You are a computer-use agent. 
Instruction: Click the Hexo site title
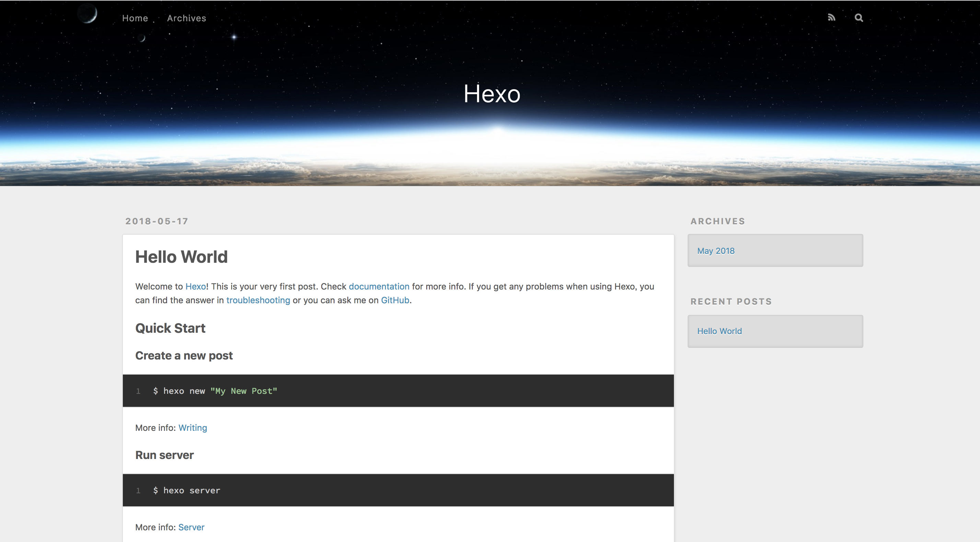click(491, 94)
